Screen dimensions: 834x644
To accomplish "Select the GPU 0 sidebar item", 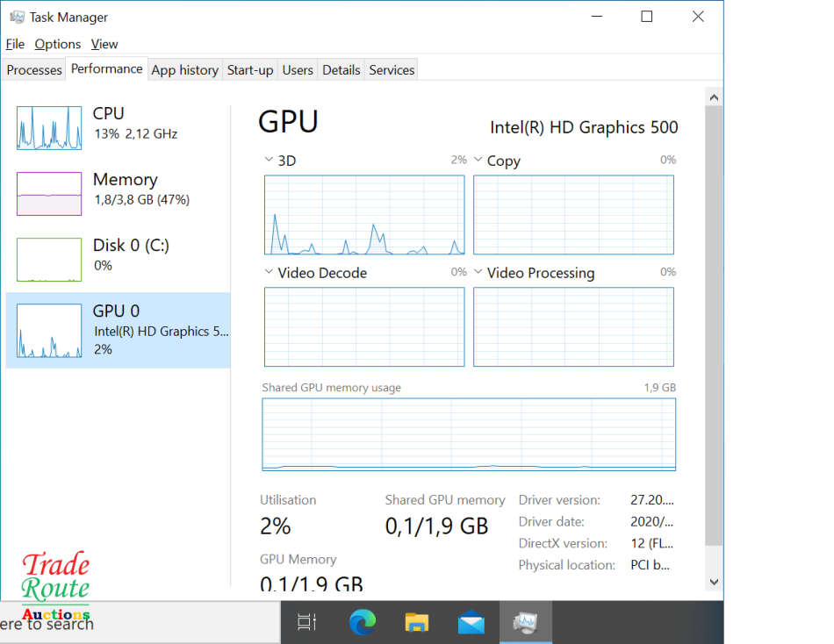I will [x=118, y=330].
